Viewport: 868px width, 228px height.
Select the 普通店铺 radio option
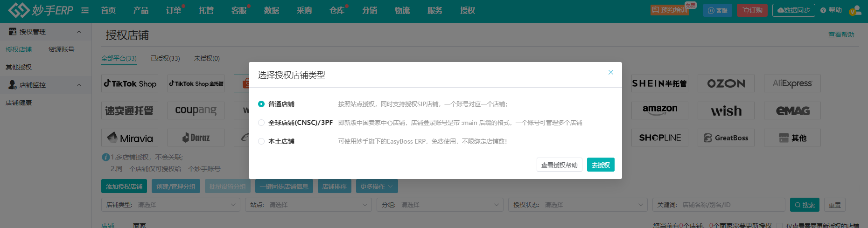click(x=261, y=104)
